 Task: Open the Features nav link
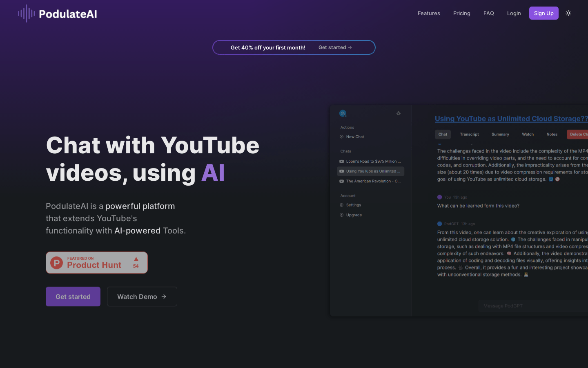tap(429, 13)
